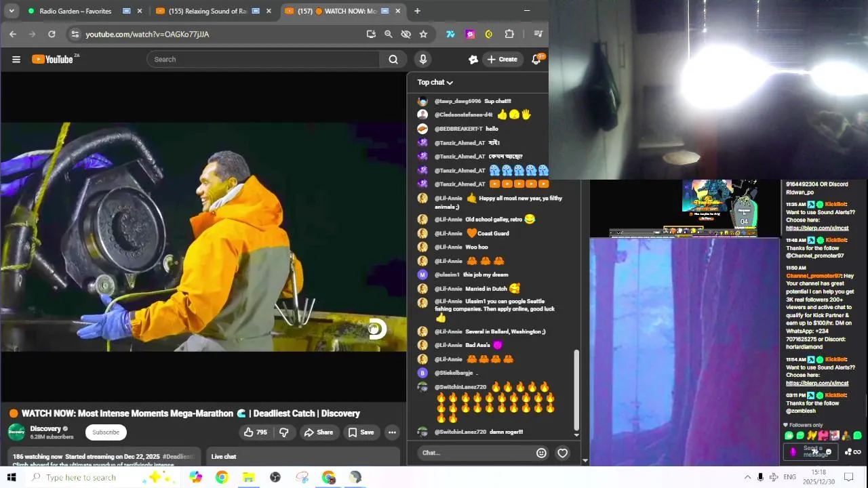The image size is (868, 488).
Task: Open Windows Start menu
Action: point(12,477)
